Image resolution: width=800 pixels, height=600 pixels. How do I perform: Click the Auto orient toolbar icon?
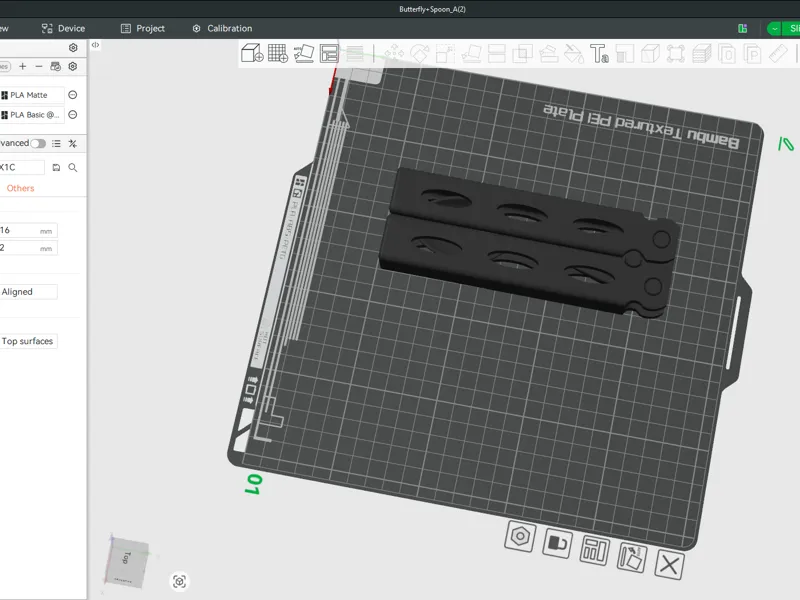pyautogui.click(x=304, y=53)
